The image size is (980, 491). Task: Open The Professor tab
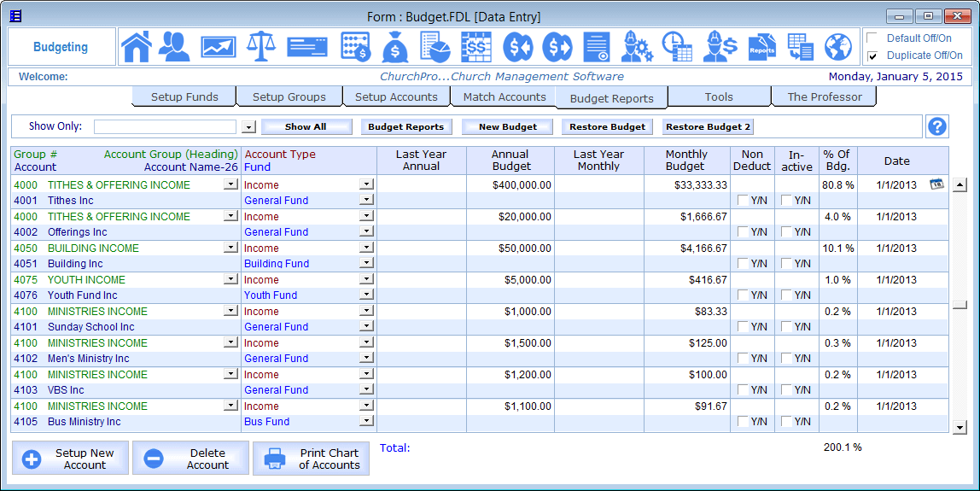click(825, 97)
